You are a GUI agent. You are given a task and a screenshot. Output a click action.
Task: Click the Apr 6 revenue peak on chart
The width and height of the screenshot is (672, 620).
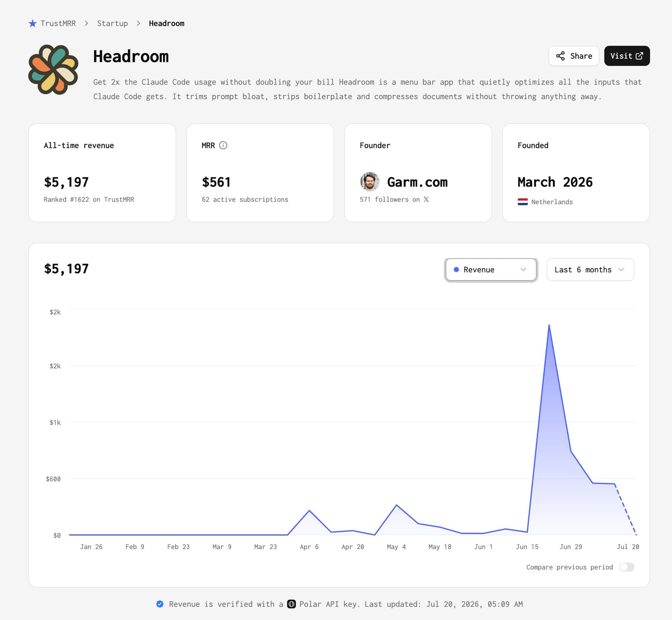click(x=309, y=510)
